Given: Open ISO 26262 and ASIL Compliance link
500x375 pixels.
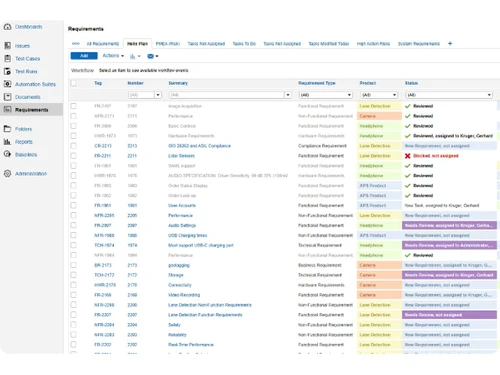Looking at the screenshot, I should click(x=199, y=146).
